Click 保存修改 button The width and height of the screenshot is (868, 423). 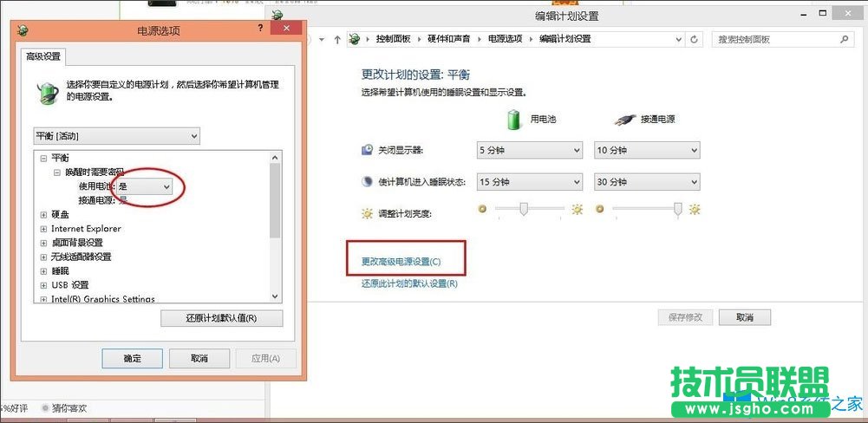click(x=685, y=317)
